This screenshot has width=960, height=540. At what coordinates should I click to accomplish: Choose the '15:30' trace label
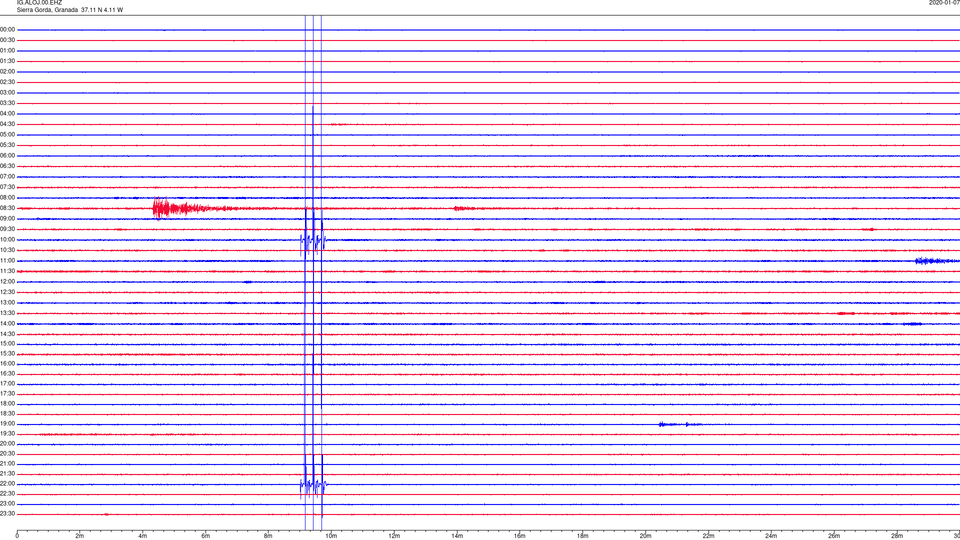pos(7,354)
